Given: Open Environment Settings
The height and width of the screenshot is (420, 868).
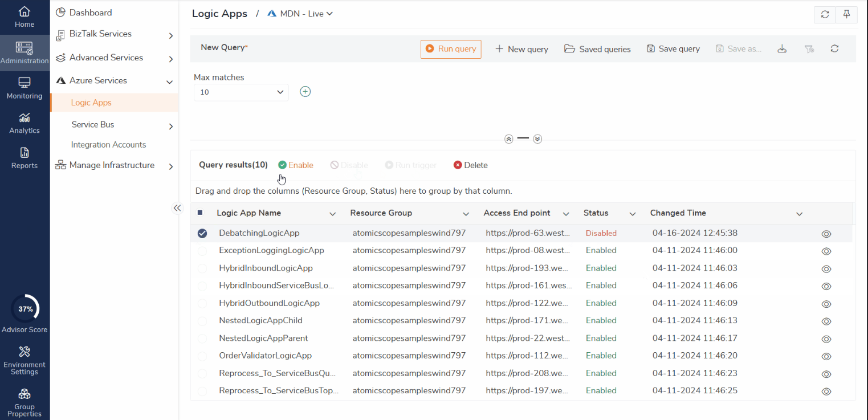Looking at the screenshot, I should coord(25,360).
